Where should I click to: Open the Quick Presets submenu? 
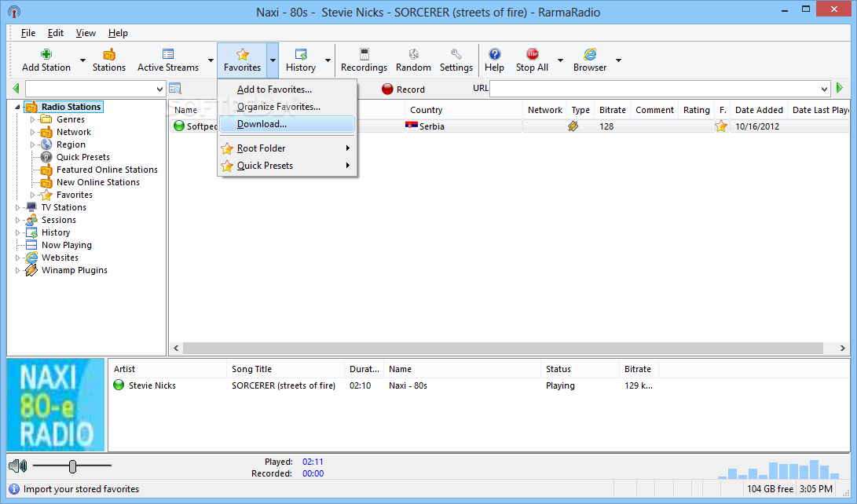pyautogui.click(x=287, y=166)
